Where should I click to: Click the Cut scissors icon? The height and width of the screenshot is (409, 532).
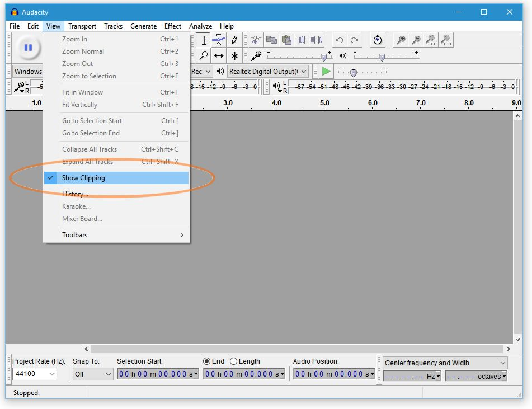tap(256, 40)
